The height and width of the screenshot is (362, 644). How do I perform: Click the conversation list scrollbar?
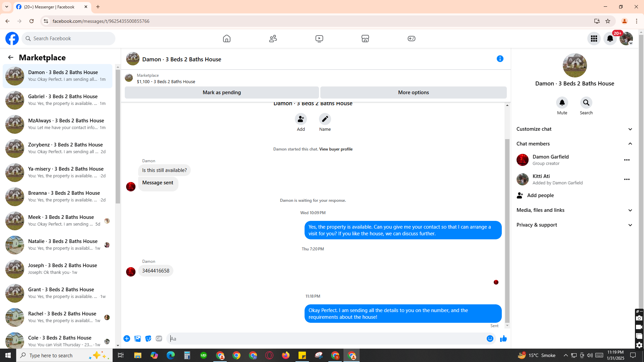(118, 137)
